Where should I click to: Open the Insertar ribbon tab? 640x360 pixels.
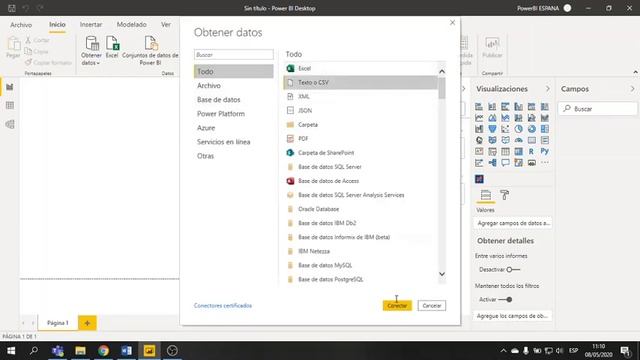(91, 24)
